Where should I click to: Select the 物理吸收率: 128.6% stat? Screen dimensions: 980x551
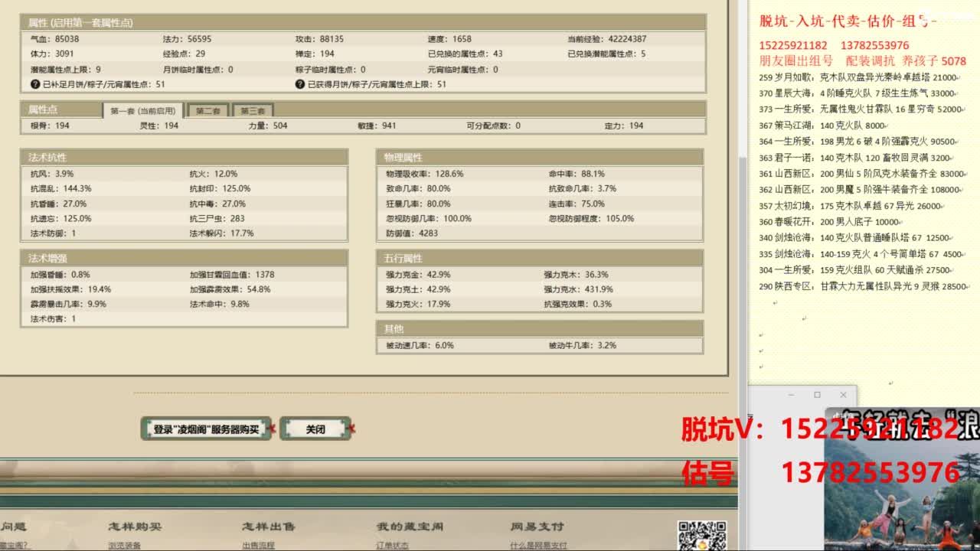(425, 174)
